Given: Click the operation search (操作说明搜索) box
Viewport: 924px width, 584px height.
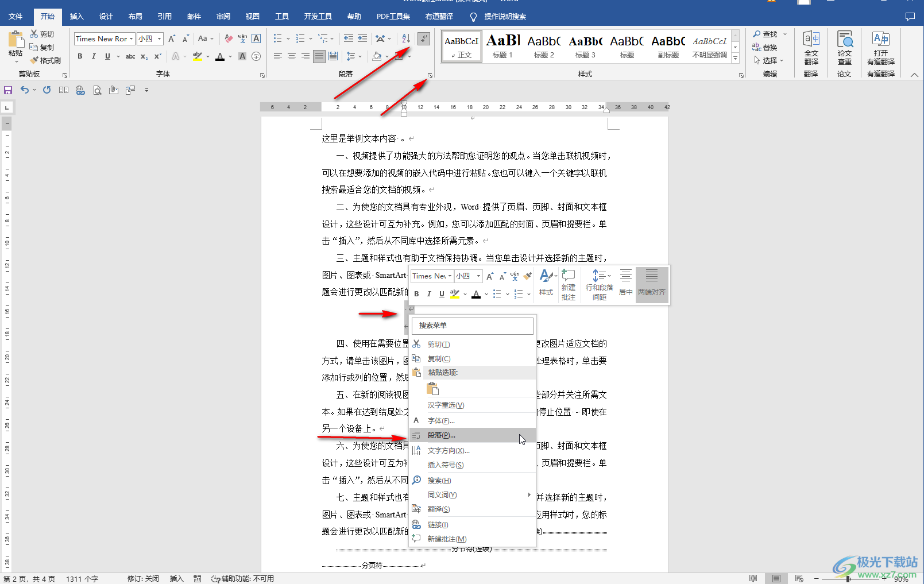Looking at the screenshot, I should 505,17.
